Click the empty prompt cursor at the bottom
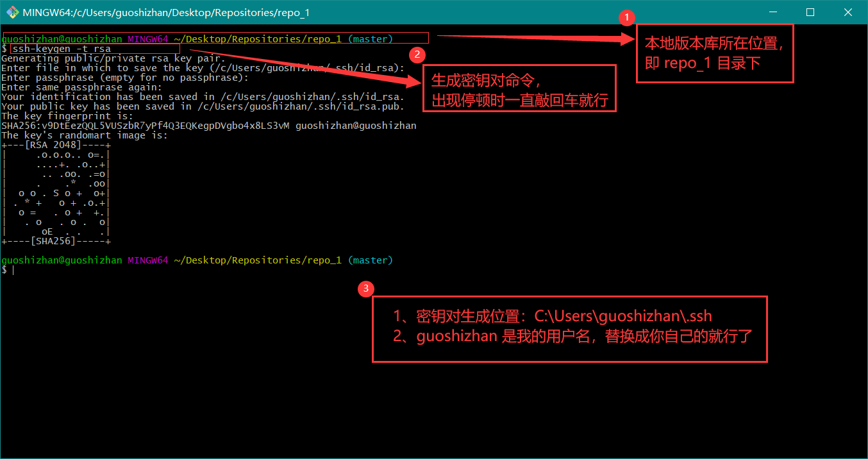This screenshot has width=868, height=459. click(12, 270)
